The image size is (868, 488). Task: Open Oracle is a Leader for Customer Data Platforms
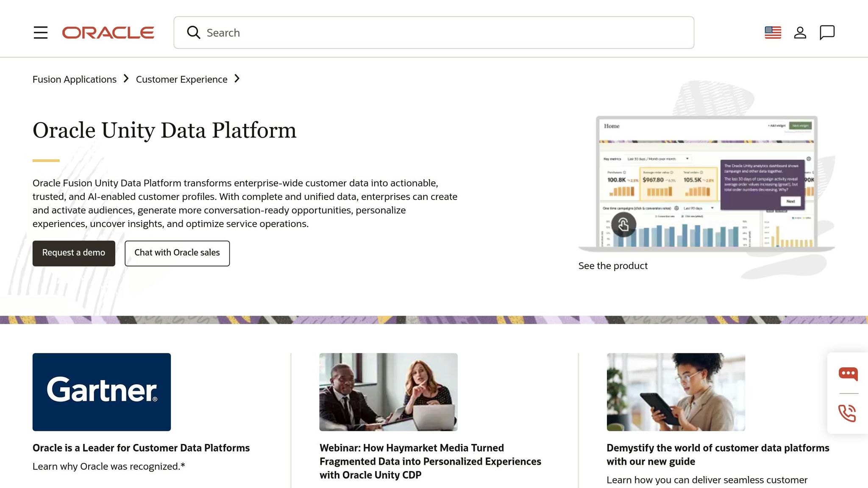[141, 448]
